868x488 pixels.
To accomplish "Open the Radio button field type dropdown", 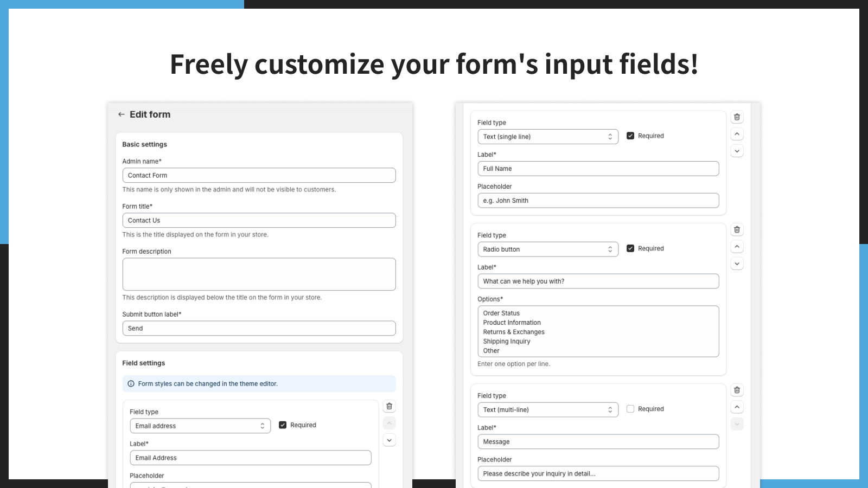I will [548, 249].
